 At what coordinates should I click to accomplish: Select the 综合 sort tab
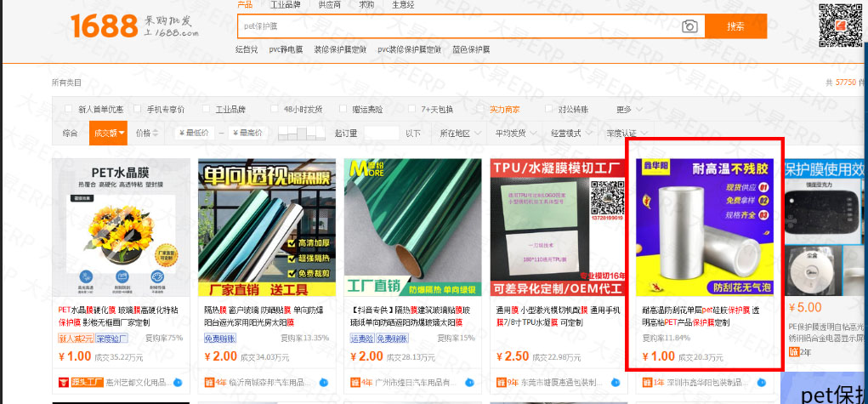(71, 133)
